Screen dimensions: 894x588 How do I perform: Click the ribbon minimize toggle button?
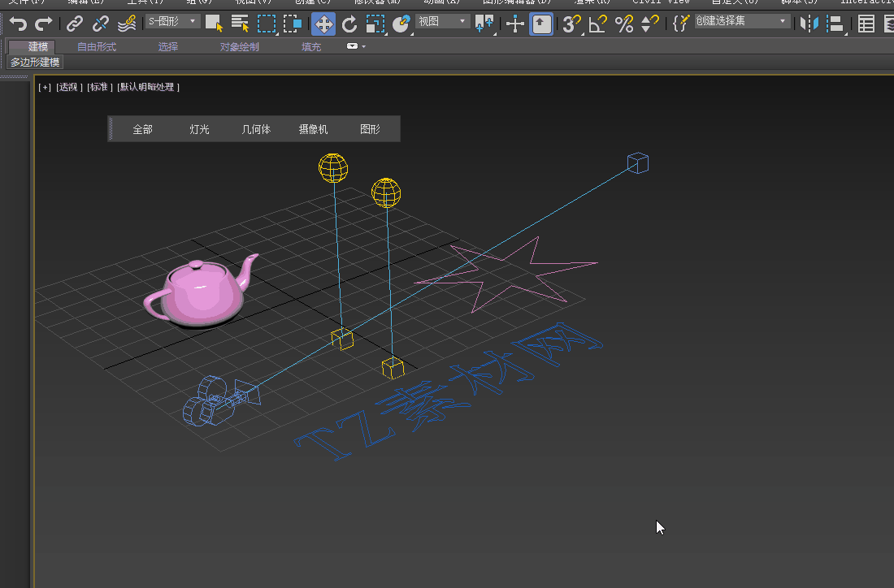352,46
